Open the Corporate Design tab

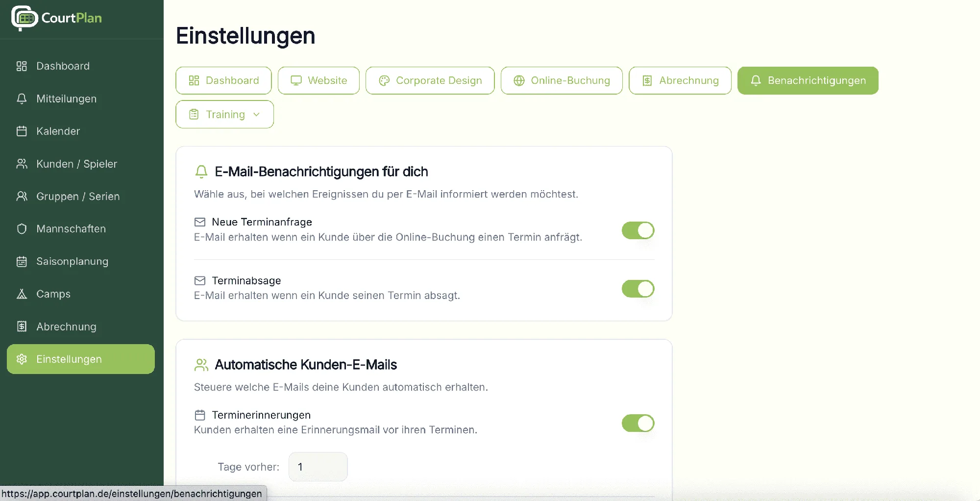click(430, 80)
